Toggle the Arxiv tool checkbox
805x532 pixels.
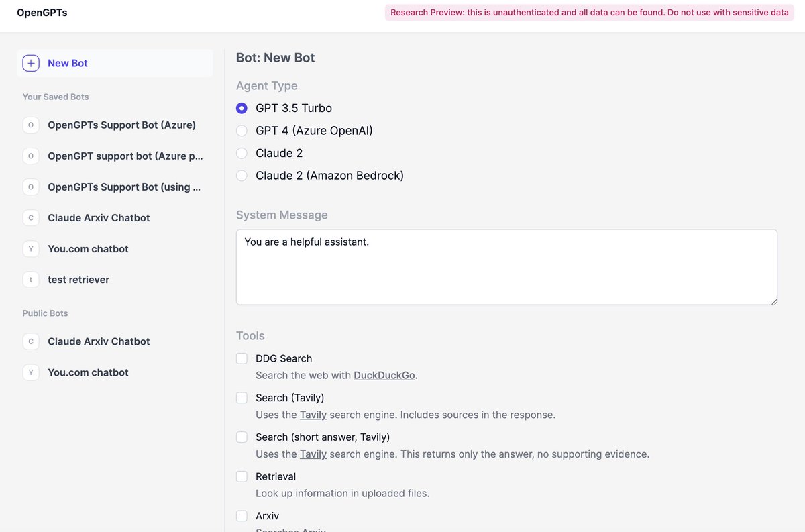point(241,516)
